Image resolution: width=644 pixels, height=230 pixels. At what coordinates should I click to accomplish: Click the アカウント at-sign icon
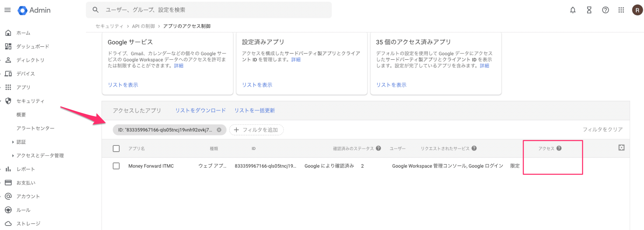coord(8,196)
